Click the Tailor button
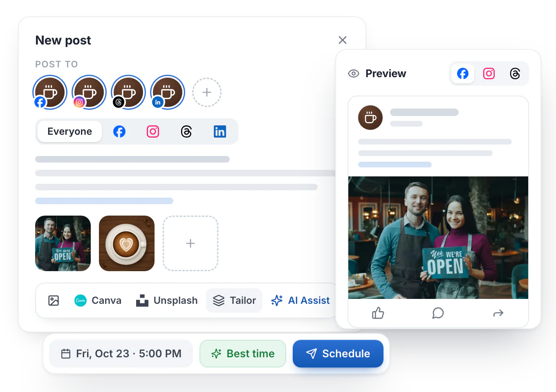 [234, 301]
